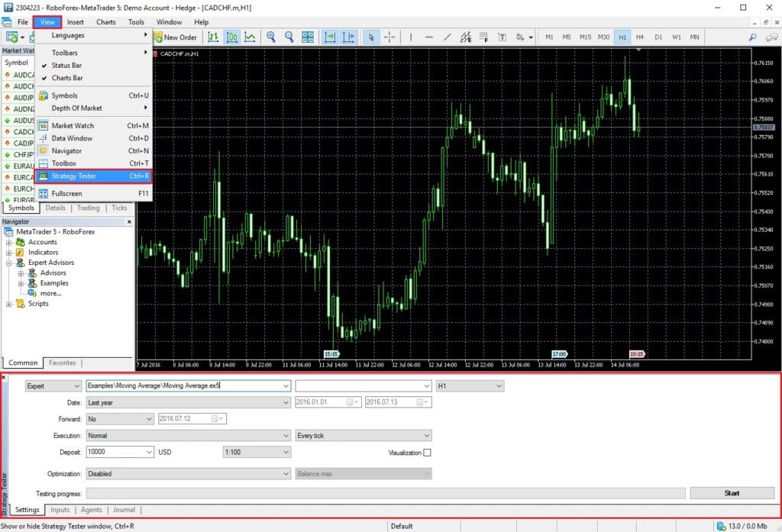Expand the Examples folder under Expert Advisors
The image size is (782, 532).
(21, 283)
